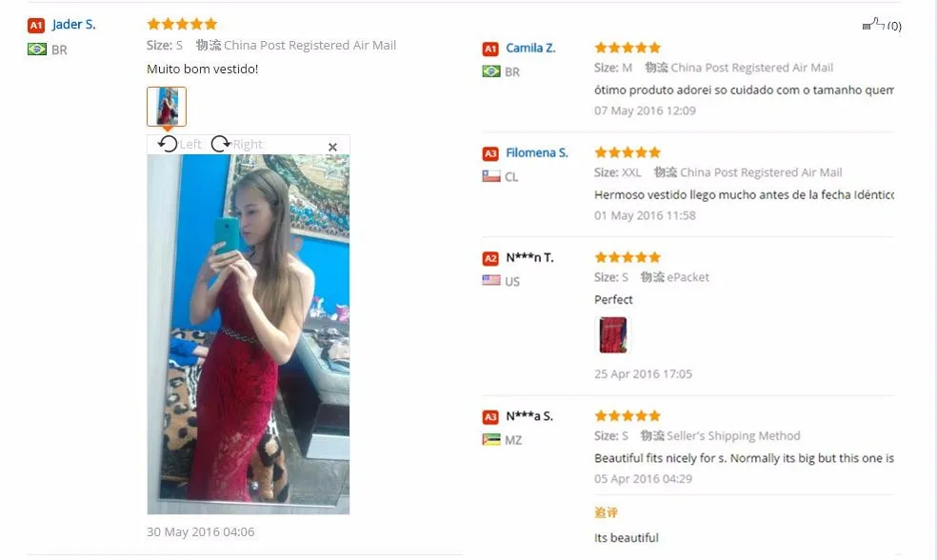Close the expanded review photo

click(x=333, y=147)
